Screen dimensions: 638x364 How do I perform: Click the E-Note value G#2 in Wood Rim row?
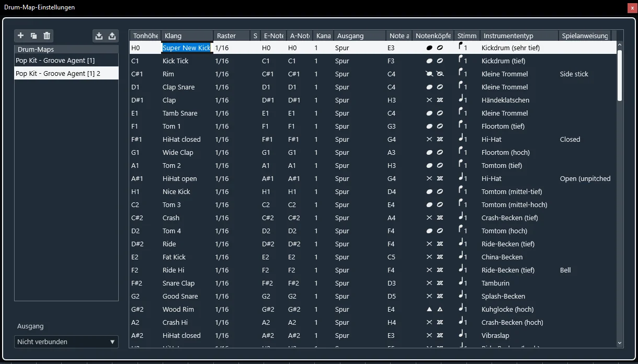(268, 309)
